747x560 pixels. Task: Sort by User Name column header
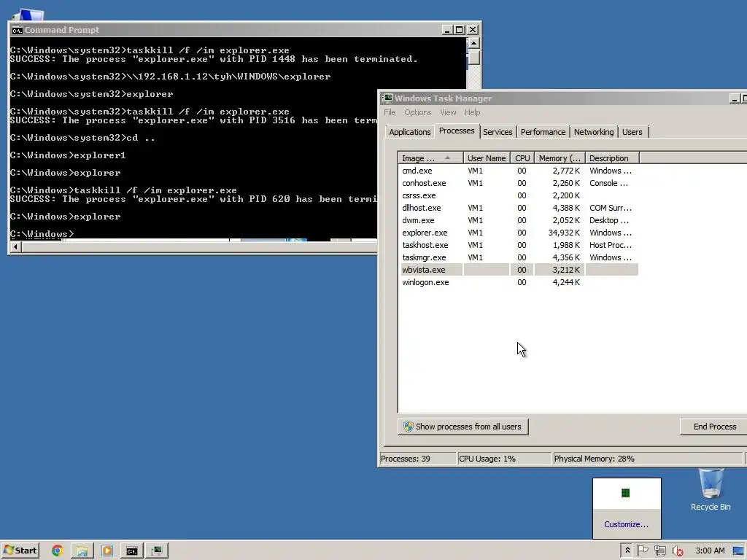pos(487,158)
